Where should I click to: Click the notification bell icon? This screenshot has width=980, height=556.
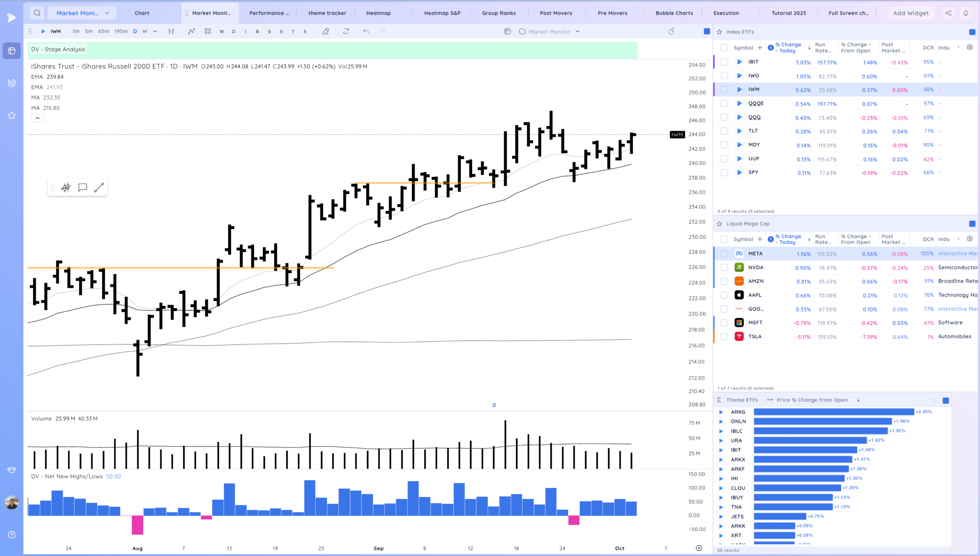(966, 13)
